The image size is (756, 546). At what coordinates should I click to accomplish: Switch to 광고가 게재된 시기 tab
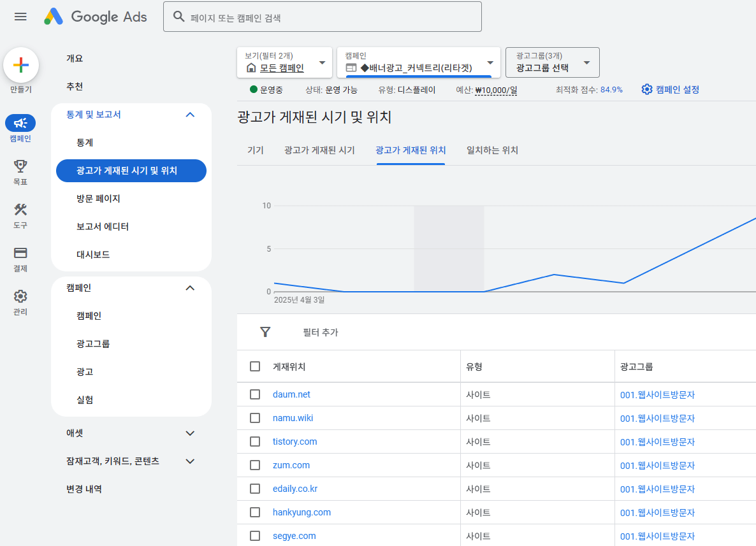(319, 150)
